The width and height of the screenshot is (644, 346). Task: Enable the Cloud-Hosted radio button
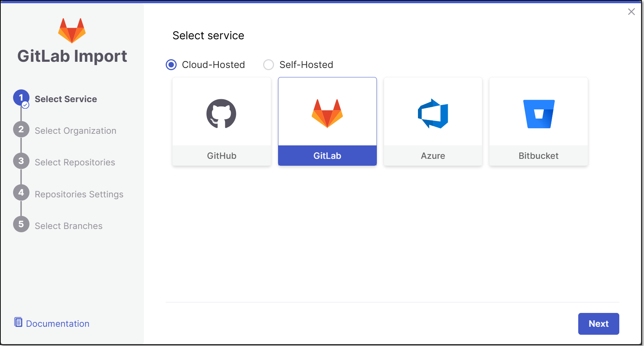click(171, 65)
